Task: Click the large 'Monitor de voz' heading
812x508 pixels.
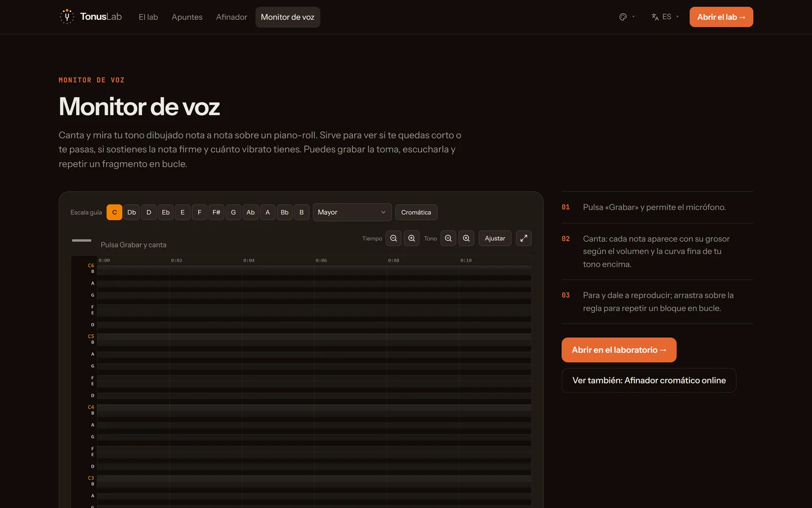Action: 139,107
